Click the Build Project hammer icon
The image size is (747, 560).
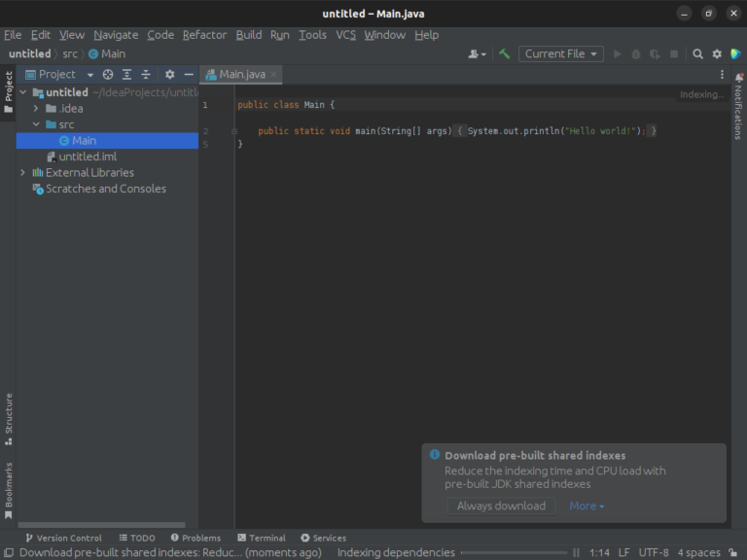[504, 53]
